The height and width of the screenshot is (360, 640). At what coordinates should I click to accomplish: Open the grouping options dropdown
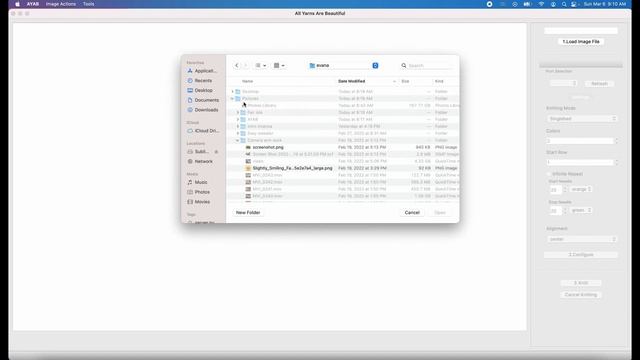point(279,65)
